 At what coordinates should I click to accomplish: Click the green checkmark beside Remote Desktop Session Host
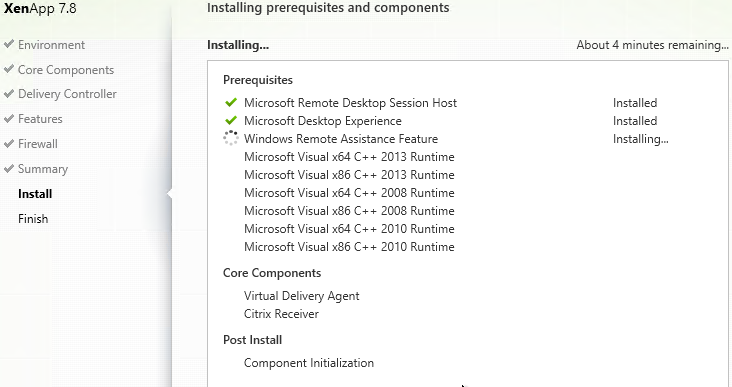pos(231,102)
